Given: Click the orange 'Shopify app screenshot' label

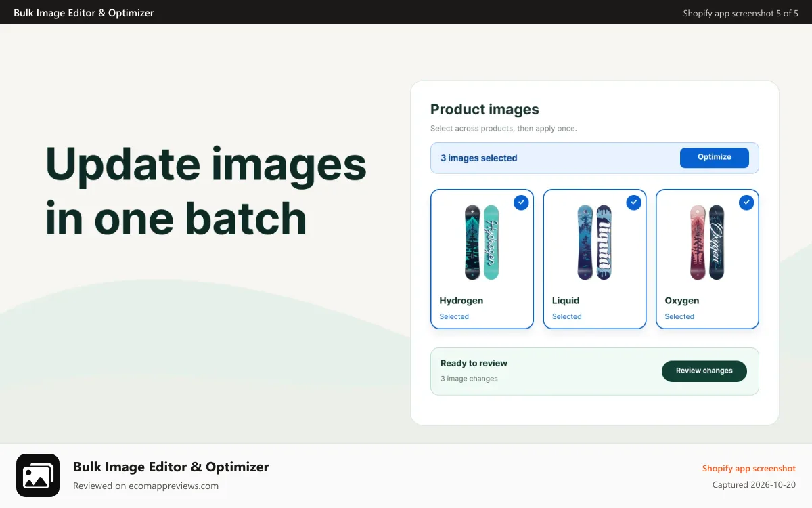Looking at the screenshot, I should click(749, 468).
